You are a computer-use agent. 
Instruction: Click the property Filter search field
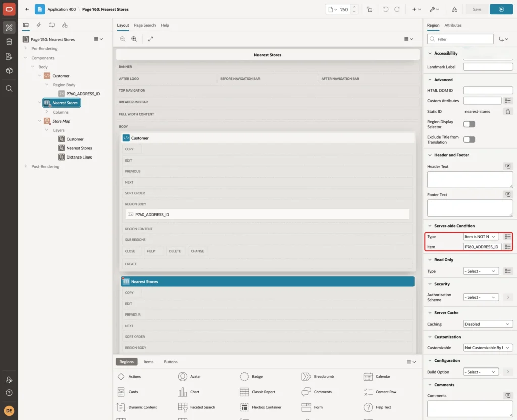pyautogui.click(x=460, y=39)
